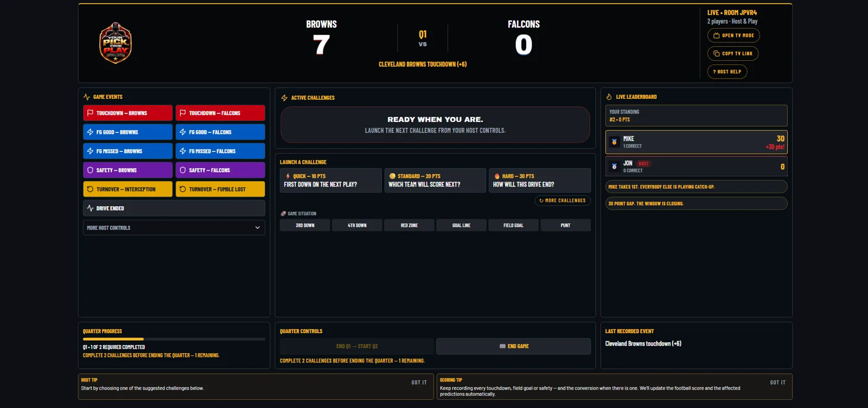The height and width of the screenshot is (408, 868).
Task: Select Mike's leaderboard row
Action: coord(696,142)
